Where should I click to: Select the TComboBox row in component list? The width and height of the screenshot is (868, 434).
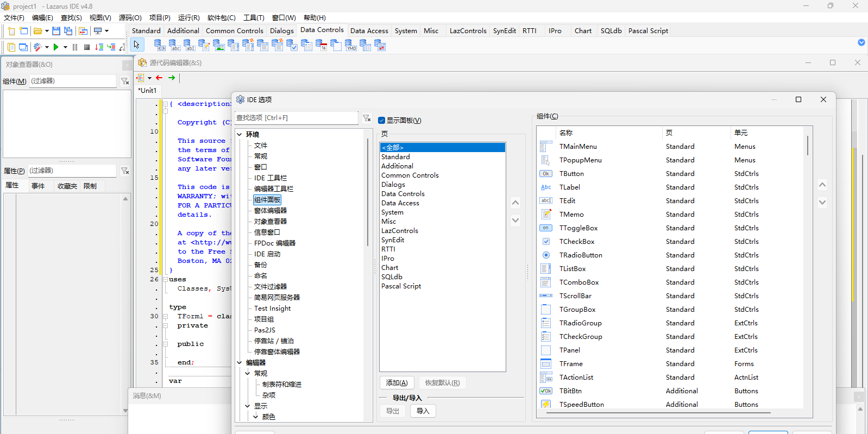pos(671,282)
